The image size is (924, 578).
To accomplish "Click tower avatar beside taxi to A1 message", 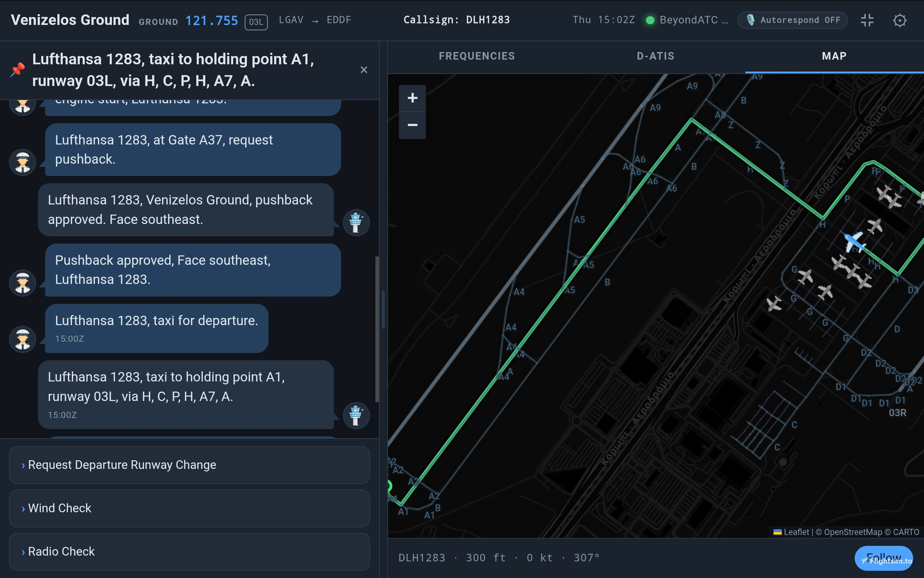I will [x=356, y=415].
